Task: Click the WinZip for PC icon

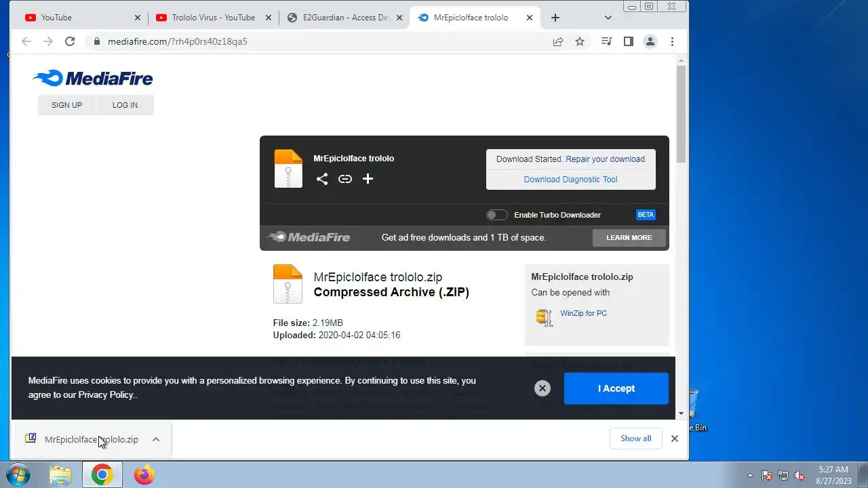Action: (x=544, y=317)
